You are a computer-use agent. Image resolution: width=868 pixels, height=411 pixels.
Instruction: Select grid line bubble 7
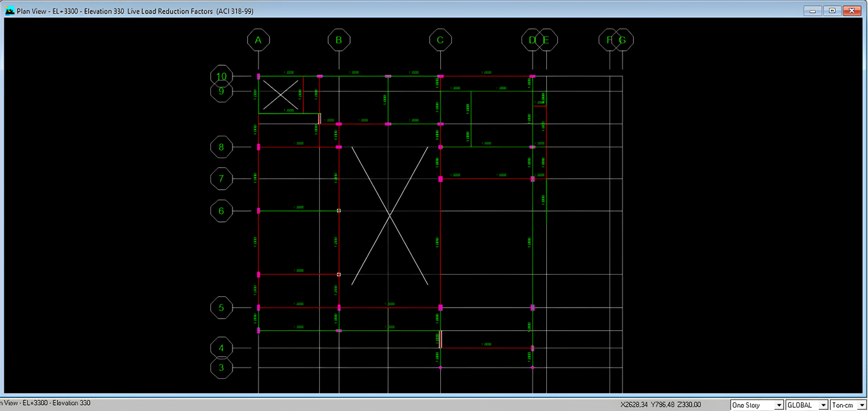tap(221, 179)
